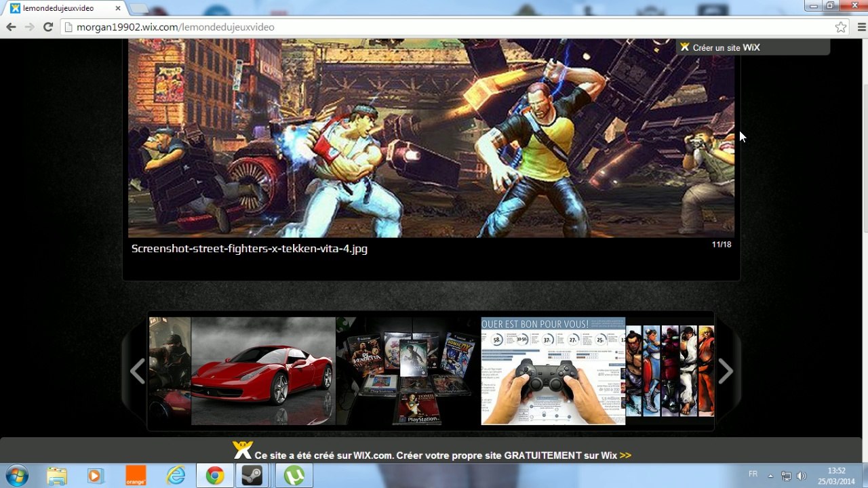Viewport: 868px width, 488px height.
Task: Open Windows Explorer from the taskbar
Action: pos(57,476)
